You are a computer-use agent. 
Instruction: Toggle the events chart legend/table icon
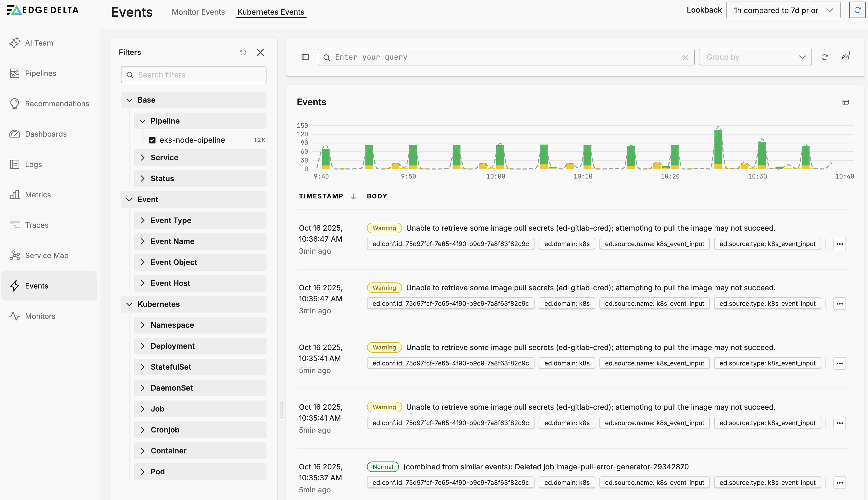(845, 102)
